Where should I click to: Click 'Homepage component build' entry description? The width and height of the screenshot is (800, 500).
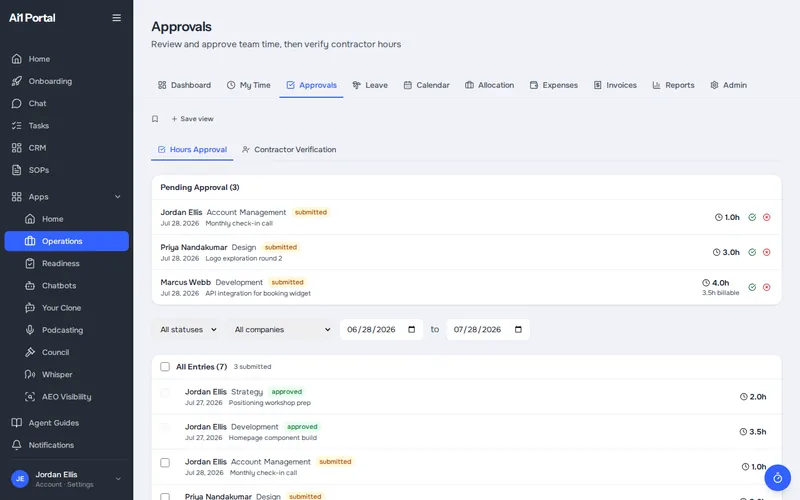click(x=273, y=438)
